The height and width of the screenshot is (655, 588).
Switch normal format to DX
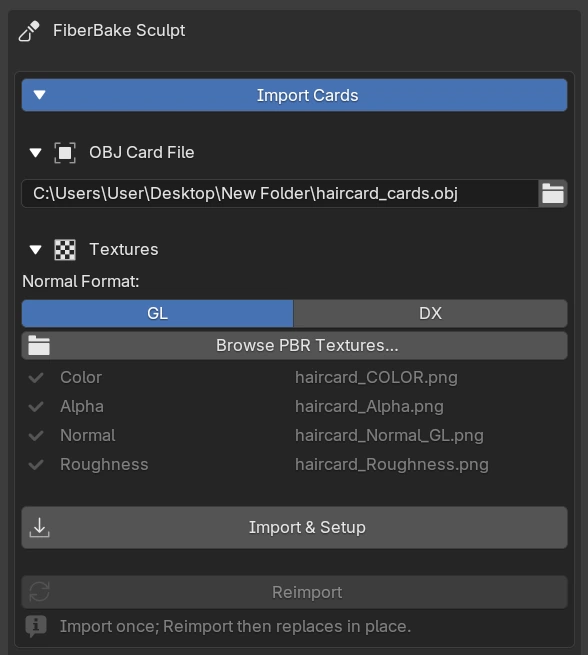(431, 313)
